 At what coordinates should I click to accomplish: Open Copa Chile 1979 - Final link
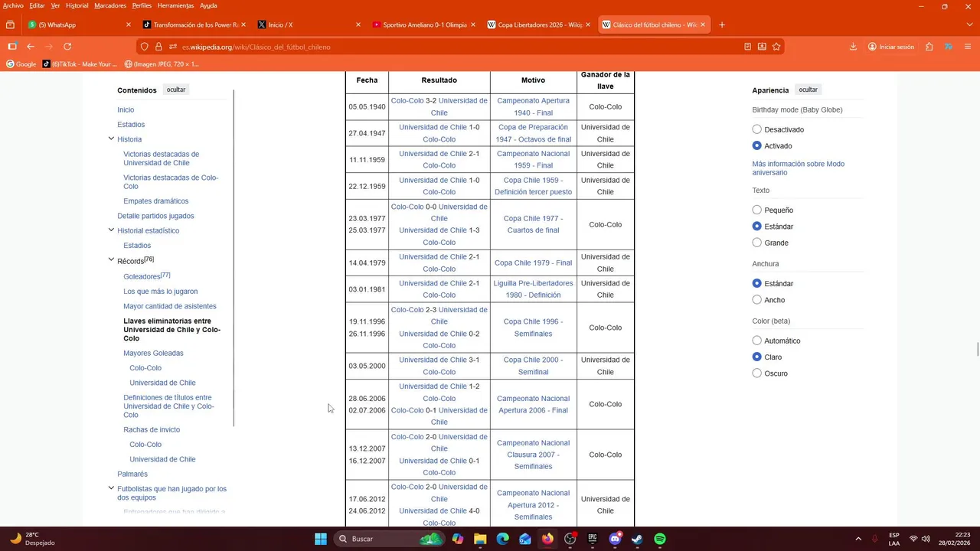tap(533, 262)
